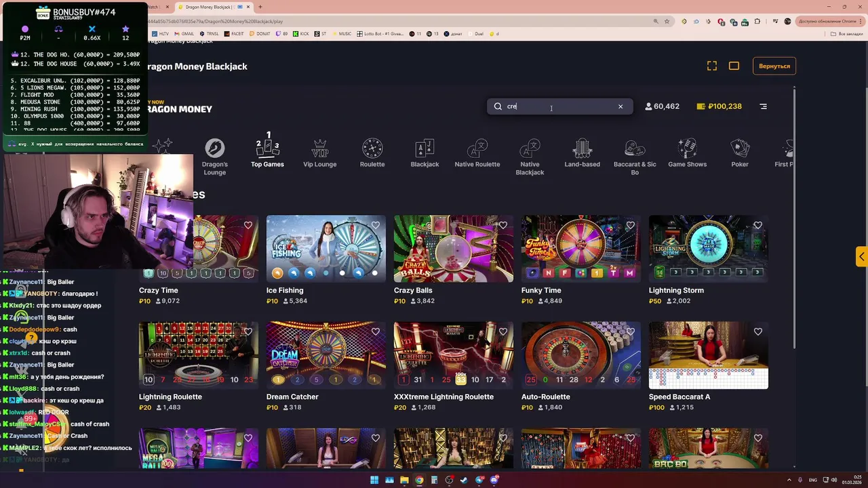The image size is (868, 488).
Task: Click the search box containing 'cre'
Action: [x=560, y=106]
